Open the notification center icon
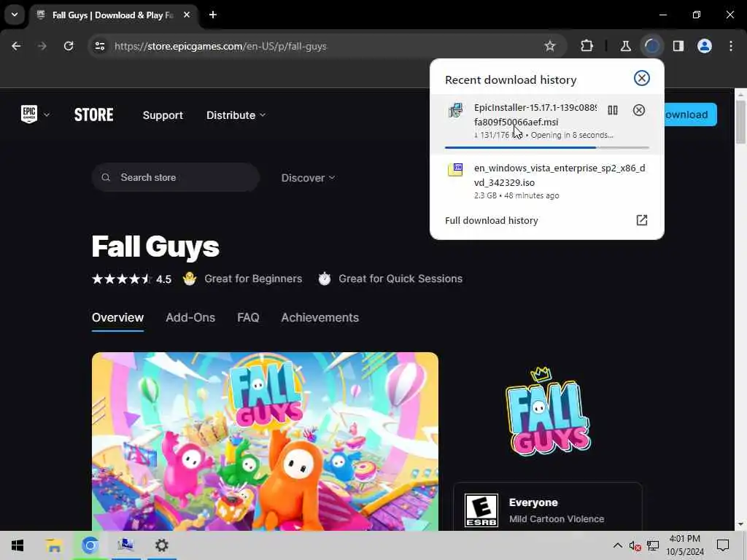This screenshot has width=747, height=560. tap(723, 545)
